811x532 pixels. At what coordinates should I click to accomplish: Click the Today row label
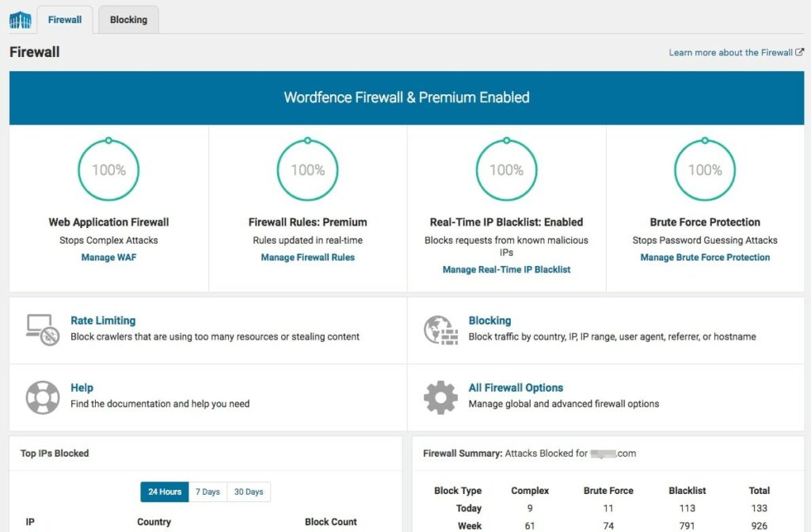(469, 508)
